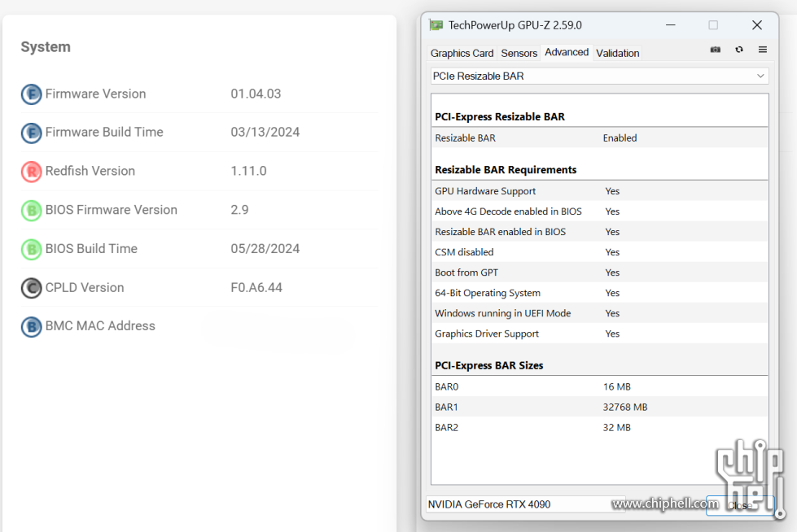Select Resizable BAR enabled in BIOS row

[599, 232]
